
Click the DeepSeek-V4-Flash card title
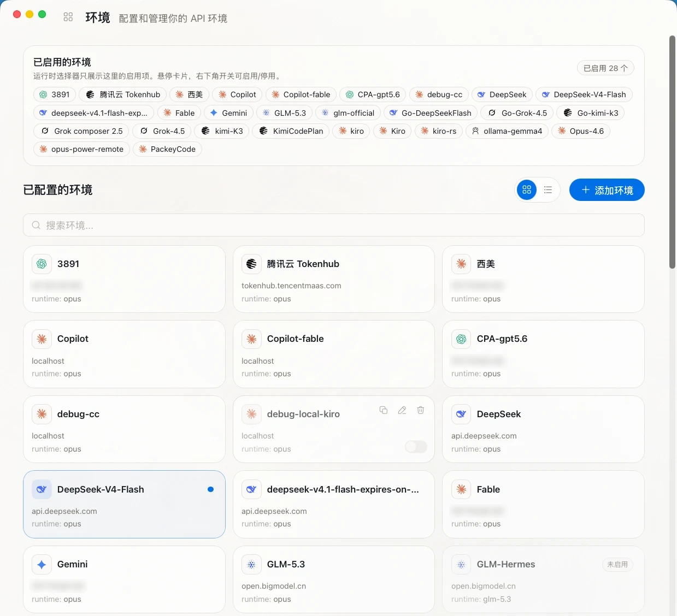pos(101,489)
